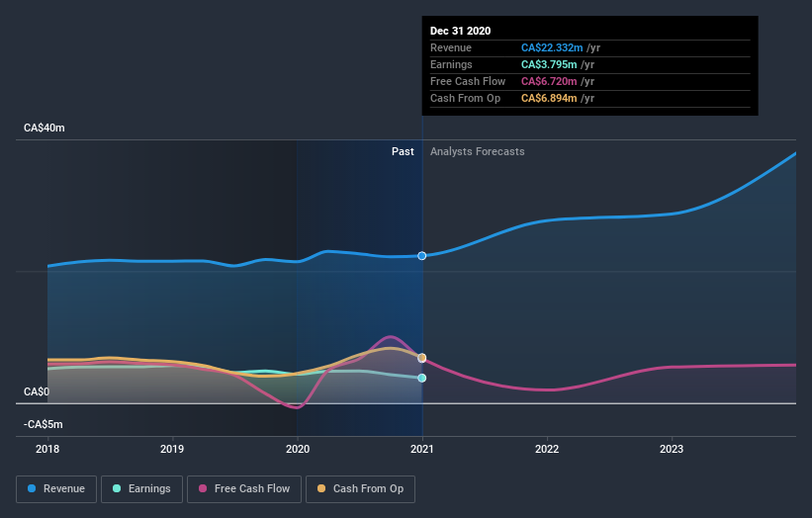Click the 2023 x-axis label
Viewport: 812px width, 518px height.
(x=672, y=449)
